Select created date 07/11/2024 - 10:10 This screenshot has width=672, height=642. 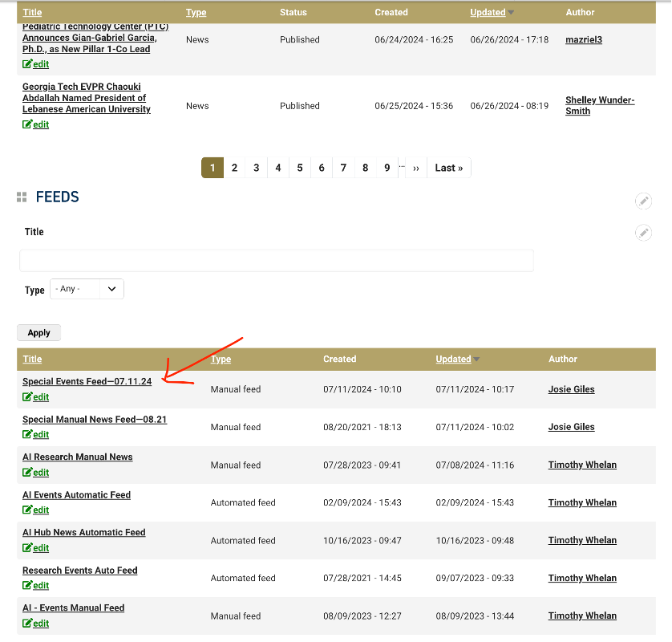coord(362,389)
